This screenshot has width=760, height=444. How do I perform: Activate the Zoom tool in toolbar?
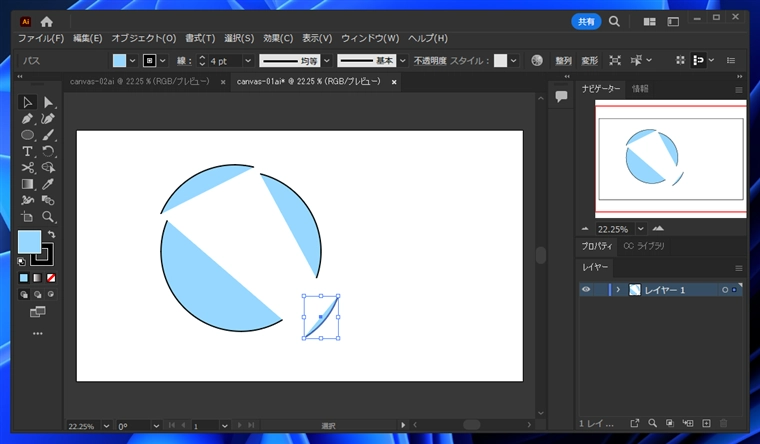point(48,216)
